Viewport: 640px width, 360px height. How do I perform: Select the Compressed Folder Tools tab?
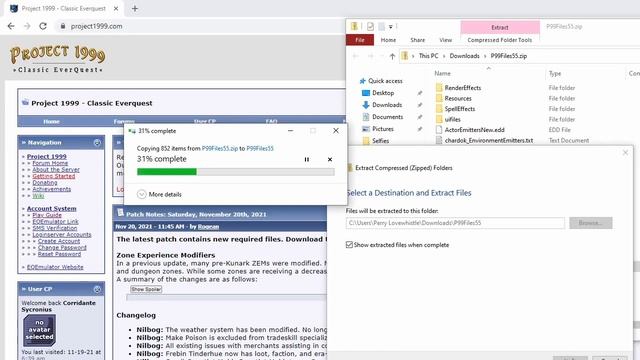point(500,40)
